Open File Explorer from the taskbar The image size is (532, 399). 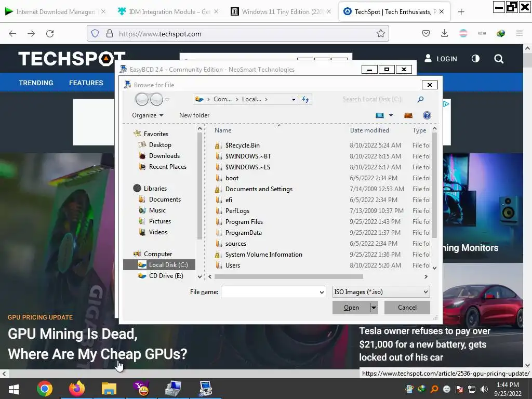(109, 389)
